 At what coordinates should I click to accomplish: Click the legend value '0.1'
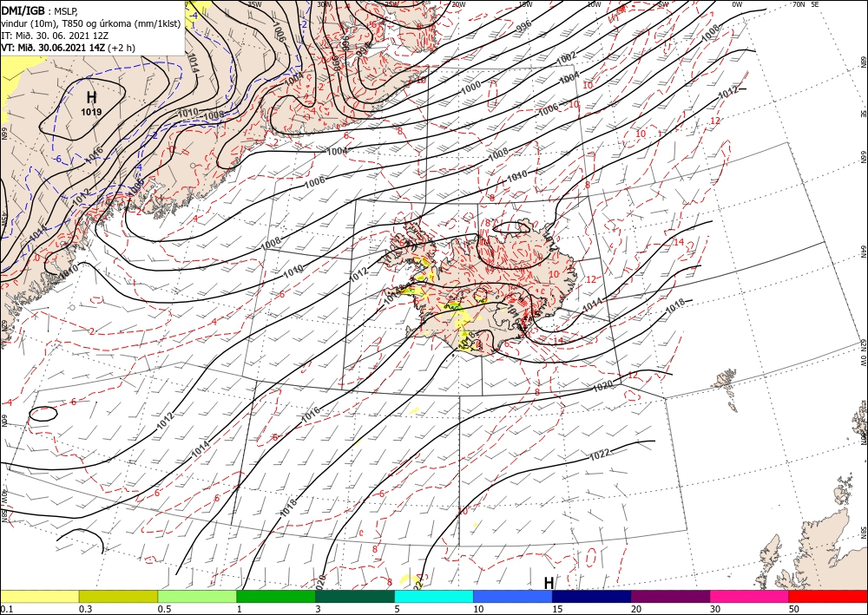click(x=7, y=609)
